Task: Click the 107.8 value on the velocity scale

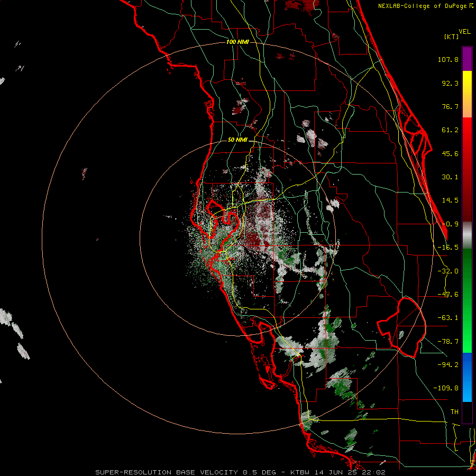Action: (x=448, y=59)
